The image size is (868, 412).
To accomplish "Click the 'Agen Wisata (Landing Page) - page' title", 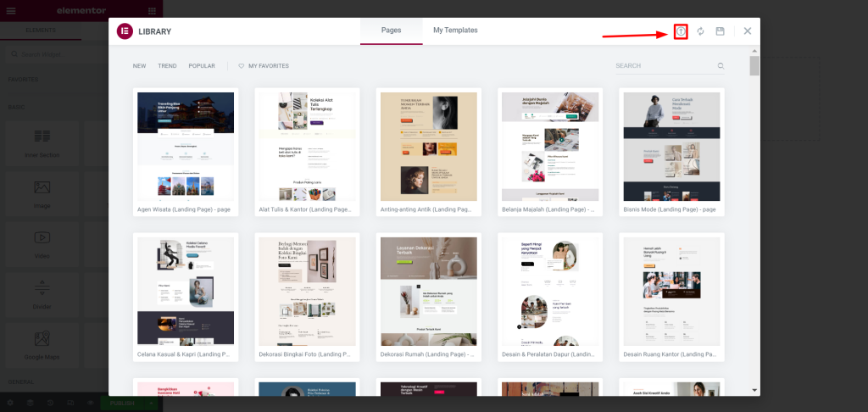I will point(184,210).
